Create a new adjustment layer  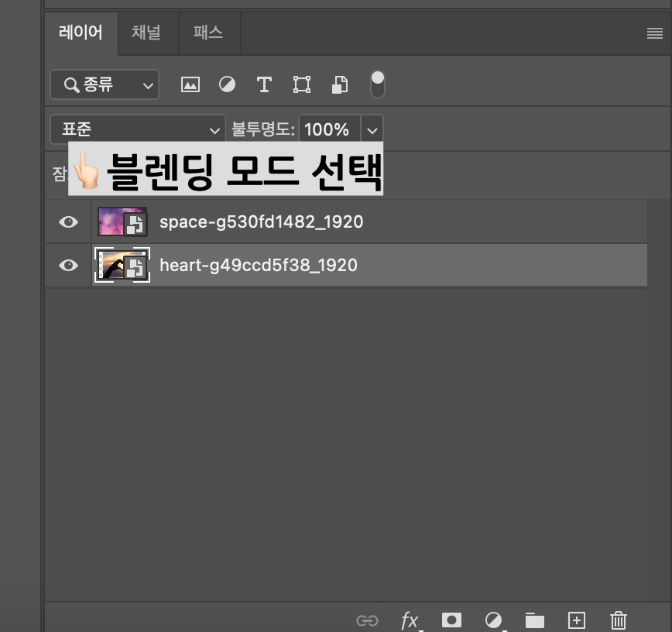[x=493, y=620]
